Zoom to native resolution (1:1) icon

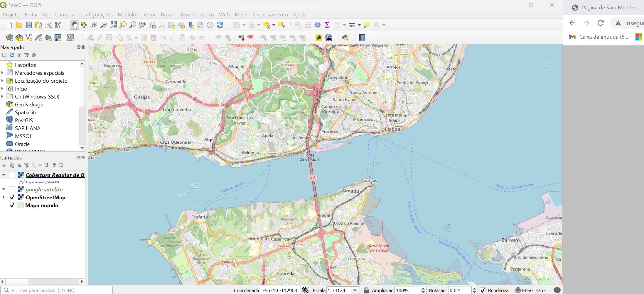[x=142, y=25]
